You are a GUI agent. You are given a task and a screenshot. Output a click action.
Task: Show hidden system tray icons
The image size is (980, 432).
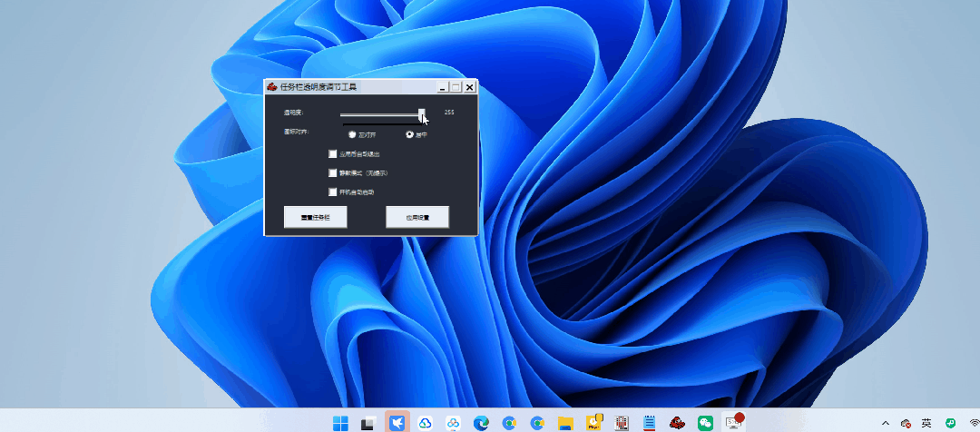coord(885,423)
